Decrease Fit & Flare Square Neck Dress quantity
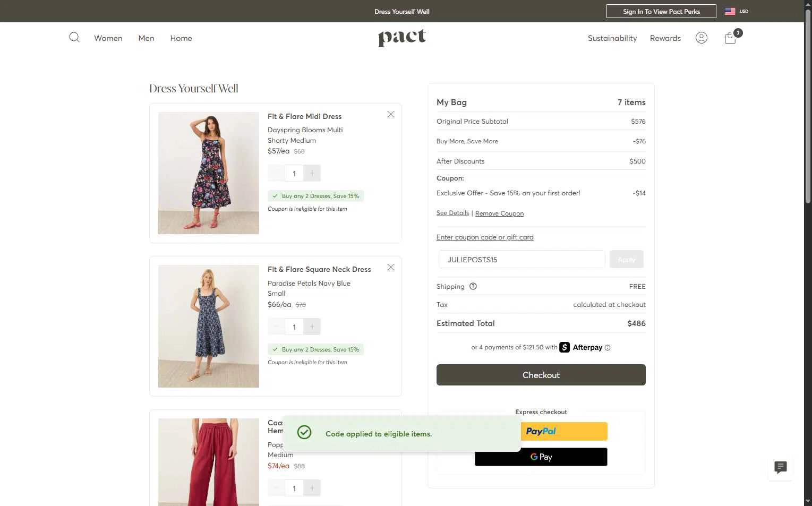Image resolution: width=812 pixels, height=506 pixels. point(276,327)
